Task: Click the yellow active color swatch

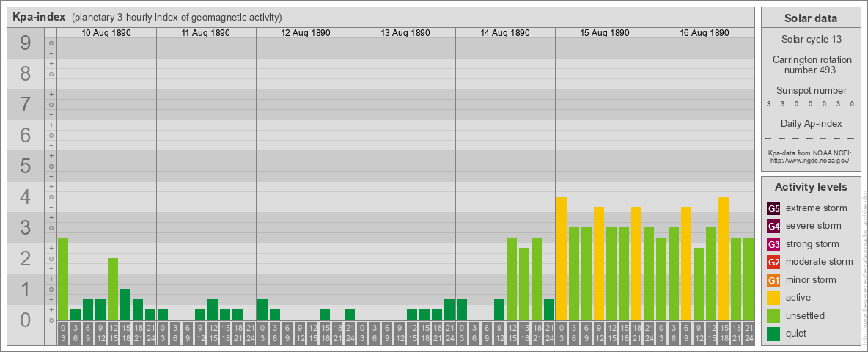Action: (773, 298)
